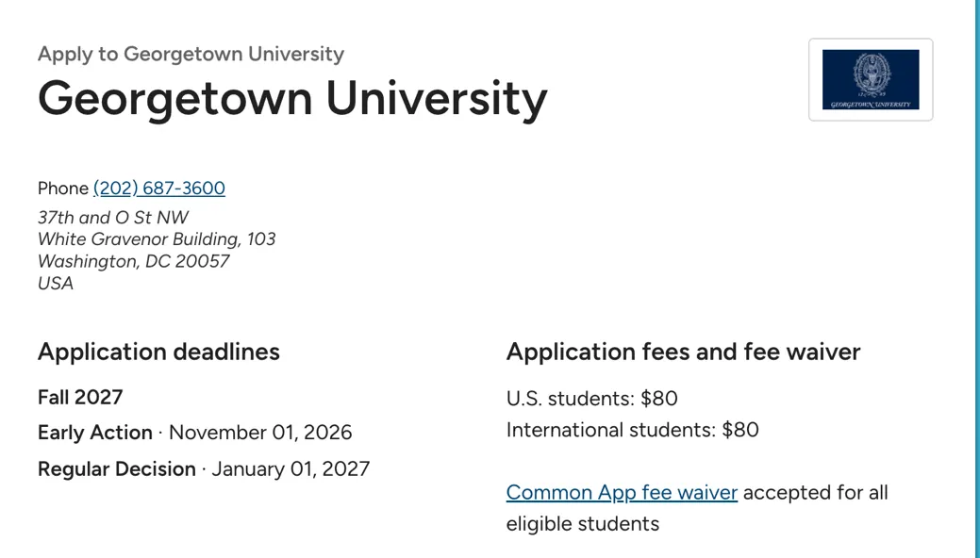
Task: Click the Phone label text
Action: pos(63,189)
